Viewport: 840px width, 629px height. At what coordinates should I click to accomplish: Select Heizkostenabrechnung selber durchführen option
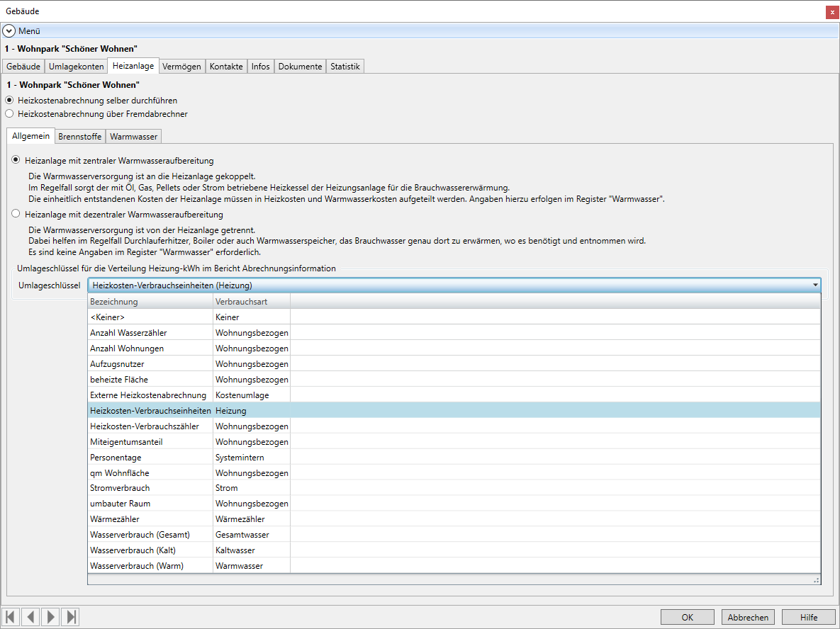[x=9, y=101]
